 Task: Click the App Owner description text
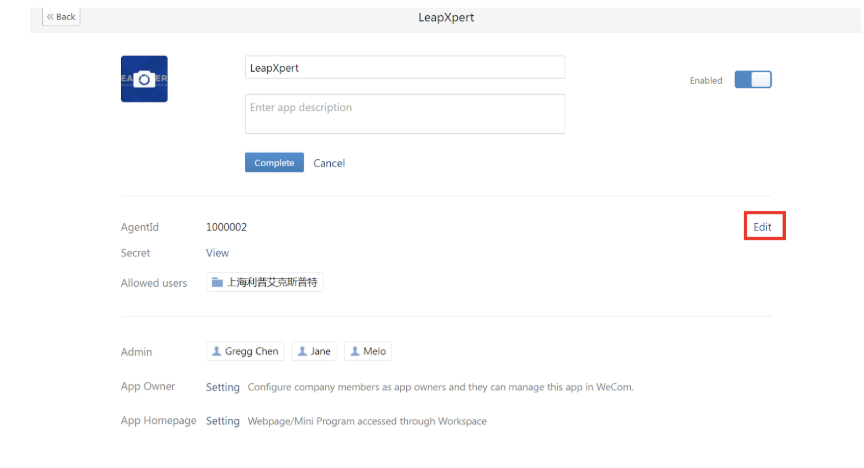440,387
